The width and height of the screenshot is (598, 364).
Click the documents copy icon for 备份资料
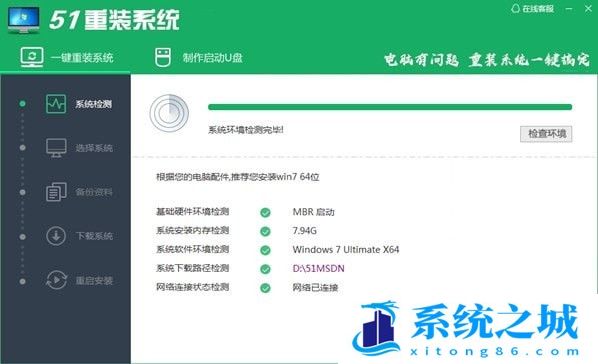56,192
